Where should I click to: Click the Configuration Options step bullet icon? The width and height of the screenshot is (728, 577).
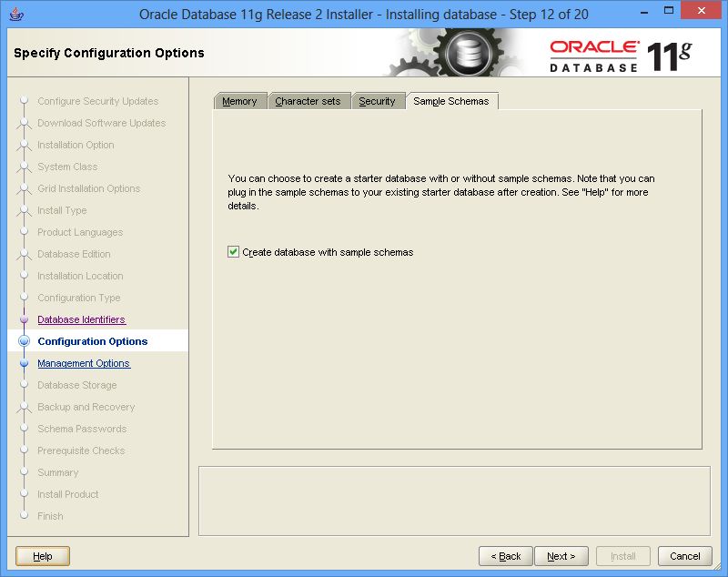(25, 341)
